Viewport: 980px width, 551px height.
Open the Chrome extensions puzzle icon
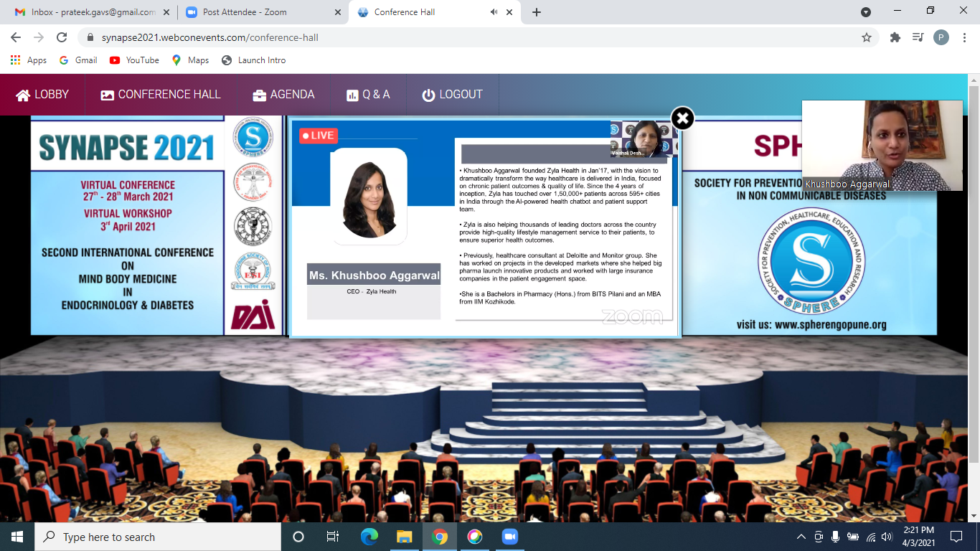coord(895,37)
